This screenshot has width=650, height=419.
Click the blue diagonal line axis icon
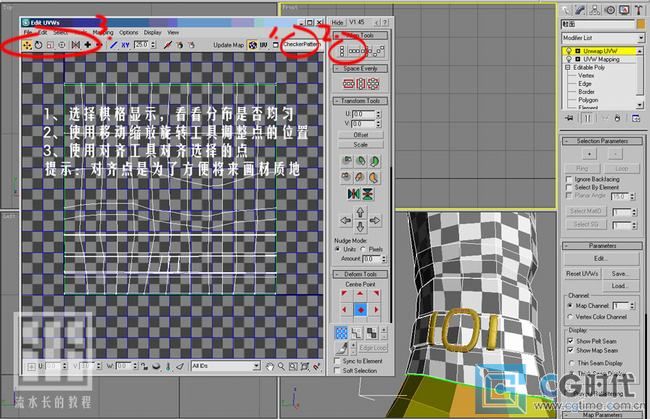point(113,45)
